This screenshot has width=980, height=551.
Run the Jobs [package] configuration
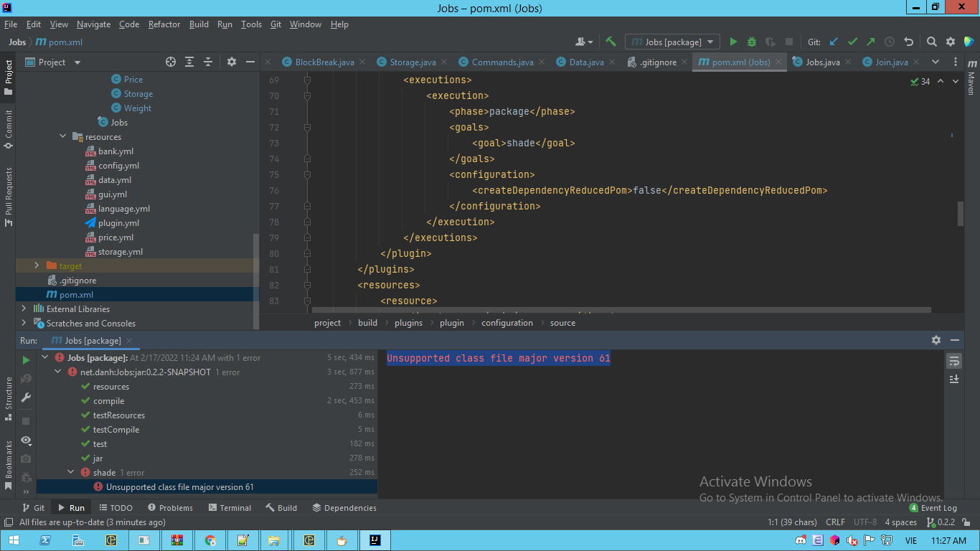[733, 42]
